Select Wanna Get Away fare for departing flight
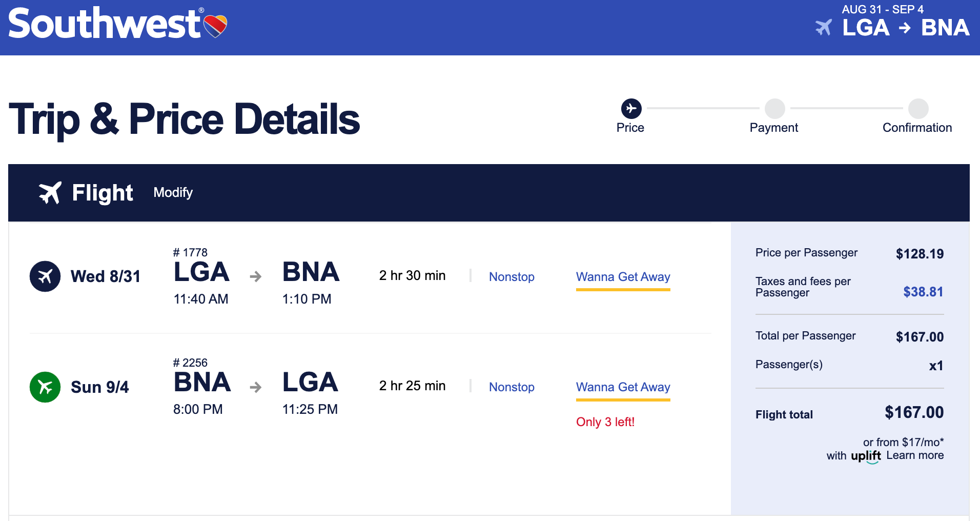This screenshot has height=521, width=980. (x=623, y=277)
